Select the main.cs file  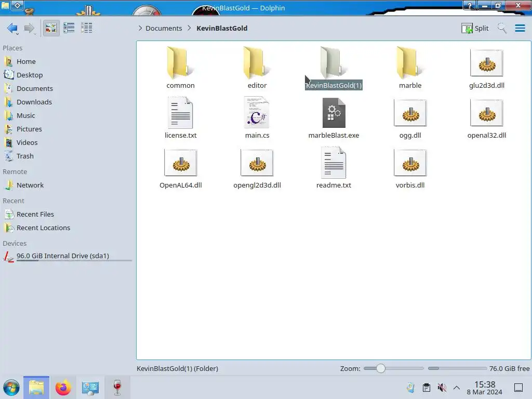click(257, 118)
